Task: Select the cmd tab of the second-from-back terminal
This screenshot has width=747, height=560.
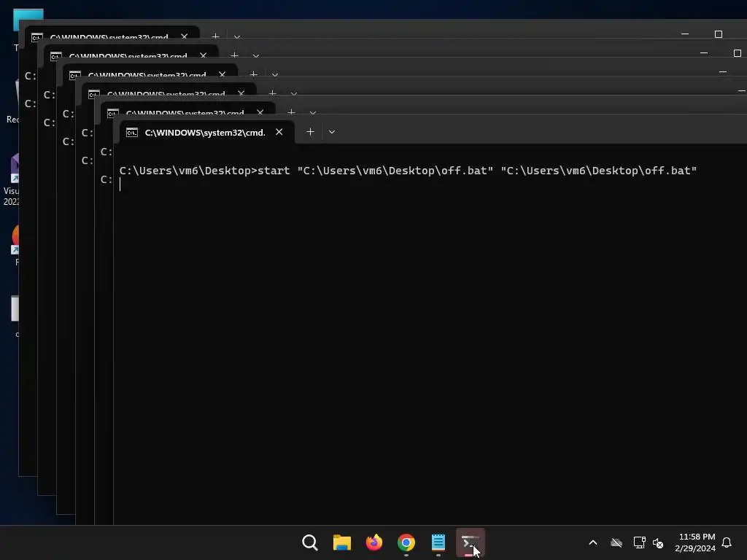Action: pos(131,52)
